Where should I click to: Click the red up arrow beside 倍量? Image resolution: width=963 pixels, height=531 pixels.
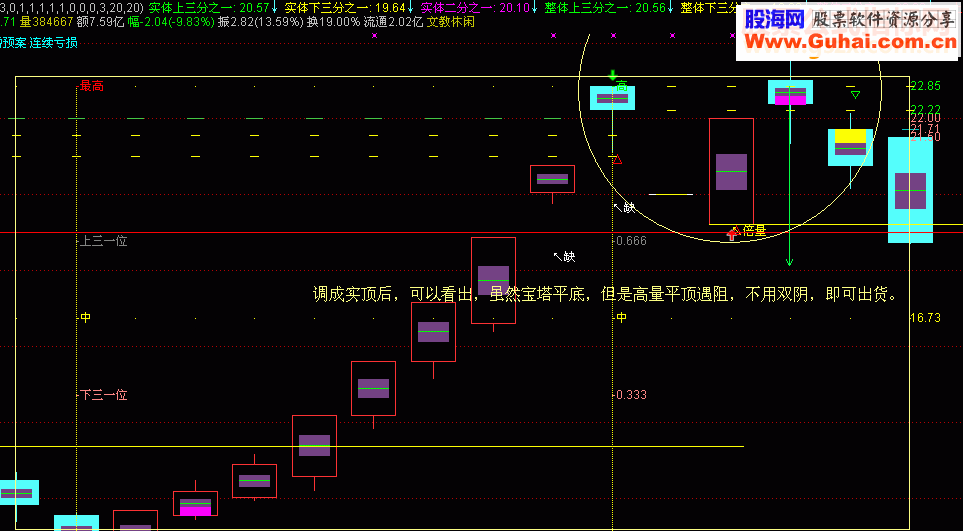(732, 233)
